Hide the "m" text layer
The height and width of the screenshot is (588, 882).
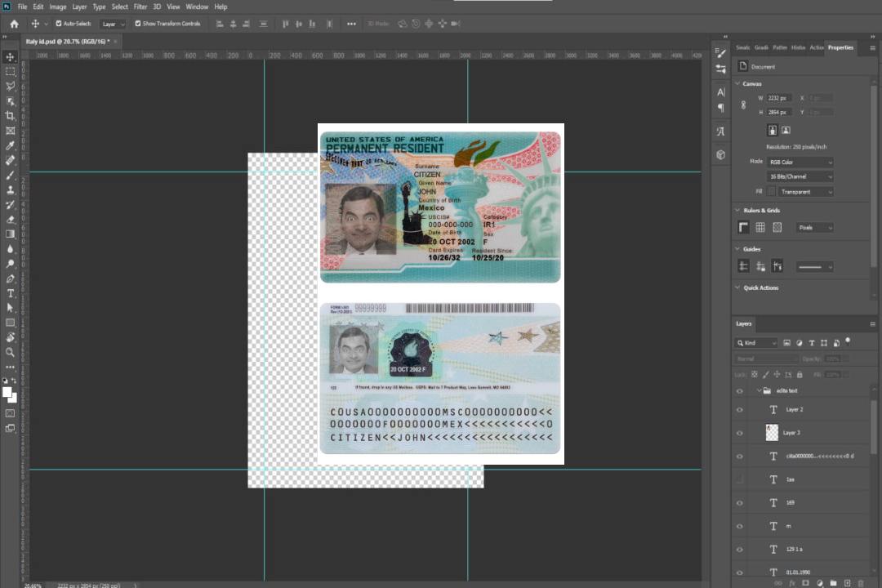(x=740, y=527)
